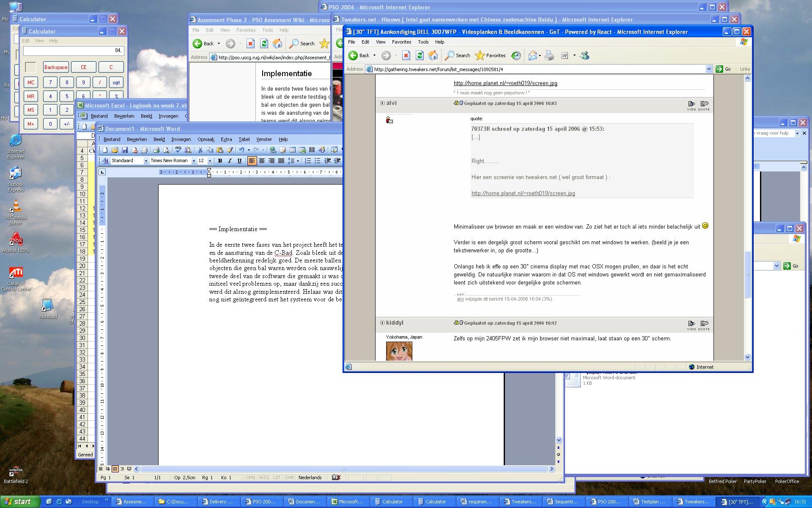The height and width of the screenshot is (508, 812).
Task: Click the Windows start button
Action: (x=20, y=502)
